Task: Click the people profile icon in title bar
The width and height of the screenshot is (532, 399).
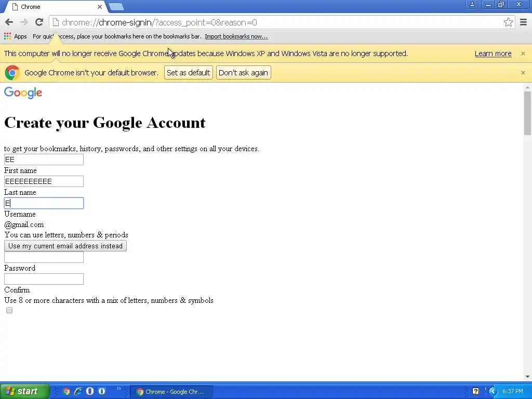Action: [472, 4]
